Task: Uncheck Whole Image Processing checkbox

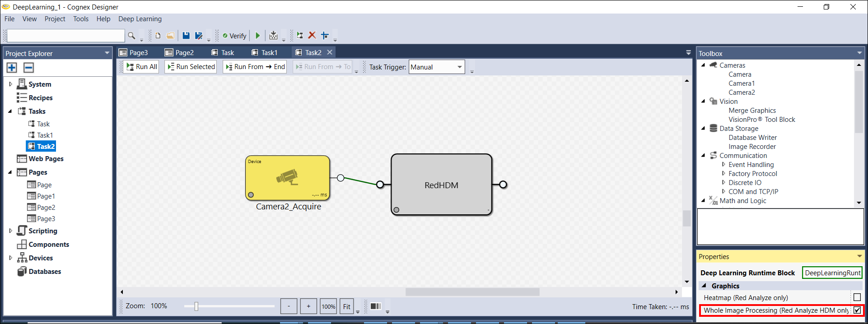Action: click(857, 310)
